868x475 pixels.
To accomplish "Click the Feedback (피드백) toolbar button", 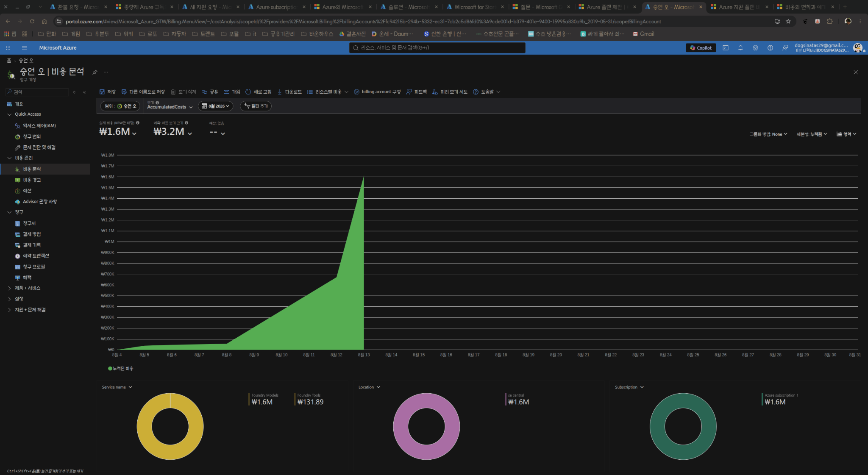I will (x=417, y=92).
